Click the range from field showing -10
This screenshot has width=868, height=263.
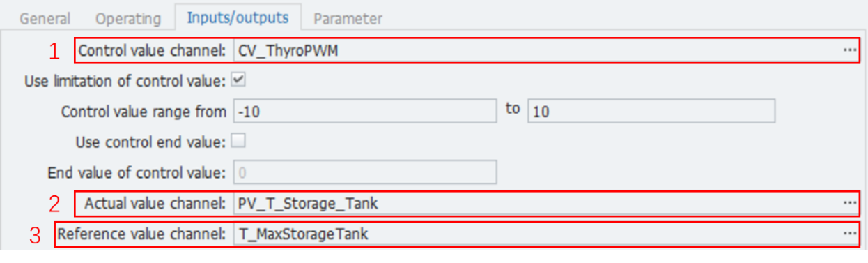pyautogui.click(x=364, y=112)
